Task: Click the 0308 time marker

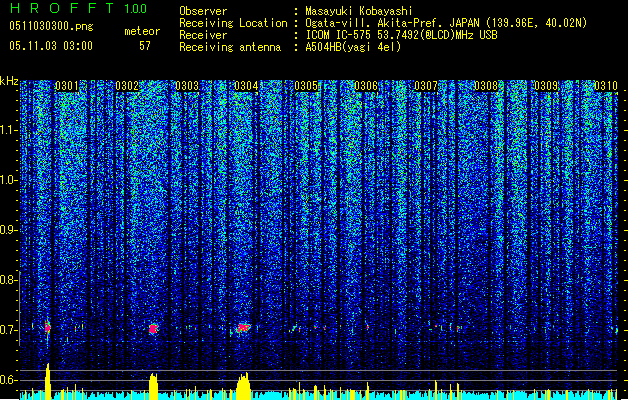Action: (x=486, y=86)
